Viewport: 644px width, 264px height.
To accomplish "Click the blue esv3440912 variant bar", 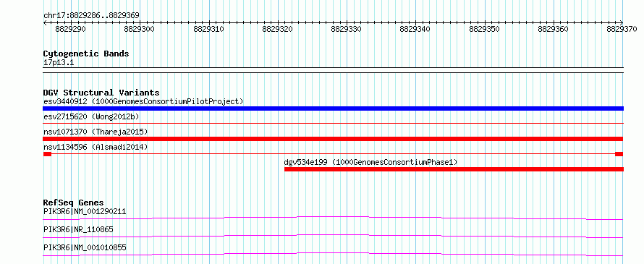I will point(333,108).
